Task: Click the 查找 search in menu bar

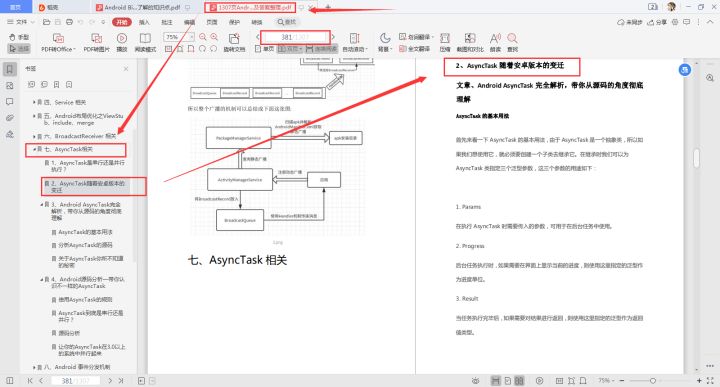Action: tap(287, 22)
